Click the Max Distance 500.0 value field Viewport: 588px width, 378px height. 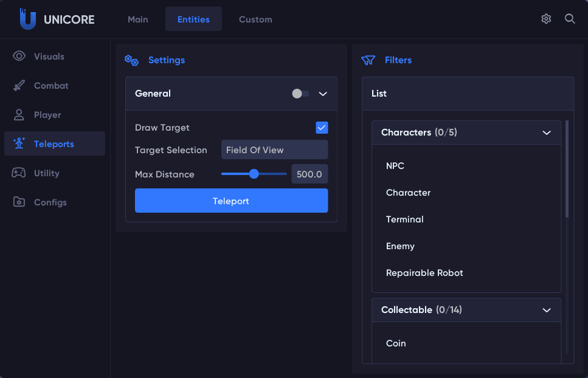(310, 174)
